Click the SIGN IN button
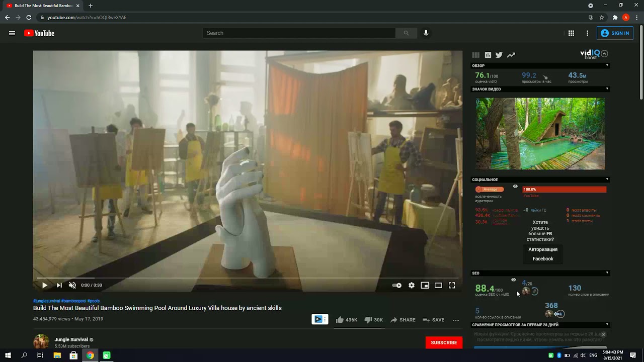Image resolution: width=644 pixels, height=362 pixels. pos(615,33)
